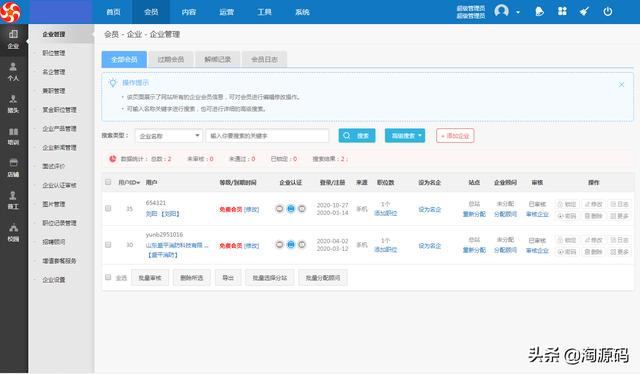Click the admin avatar icon
Screen dimensions: 640x374
tap(501, 11)
